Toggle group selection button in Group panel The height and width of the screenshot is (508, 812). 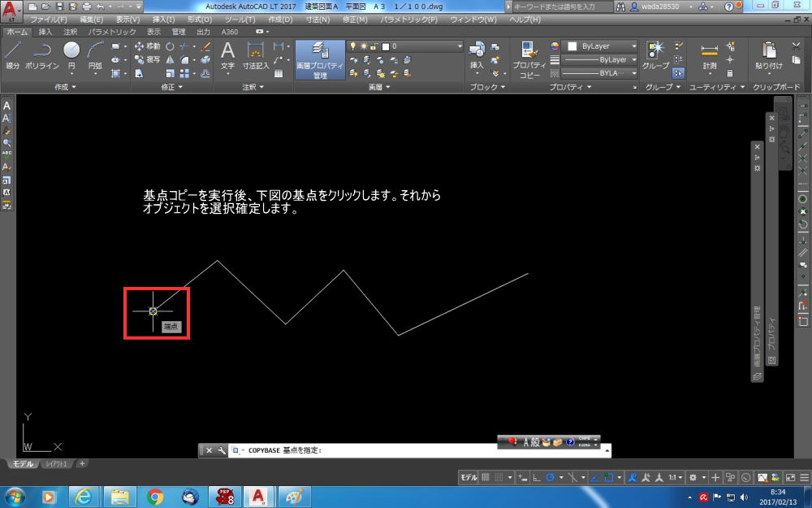click(678, 74)
